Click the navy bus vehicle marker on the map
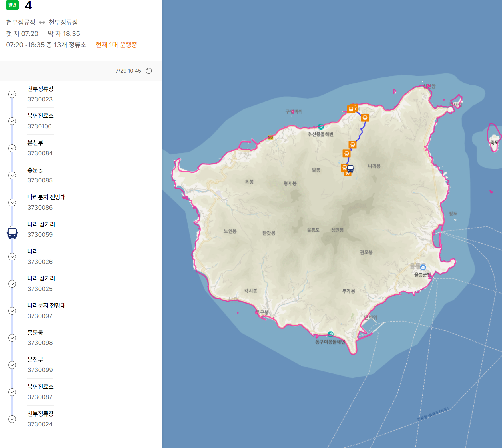Image resolution: width=502 pixels, height=448 pixels. point(350,169)
